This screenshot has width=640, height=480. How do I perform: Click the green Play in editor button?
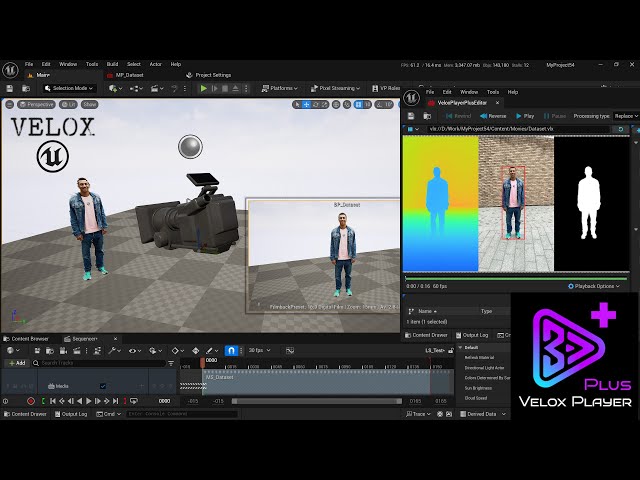[203, 88]
